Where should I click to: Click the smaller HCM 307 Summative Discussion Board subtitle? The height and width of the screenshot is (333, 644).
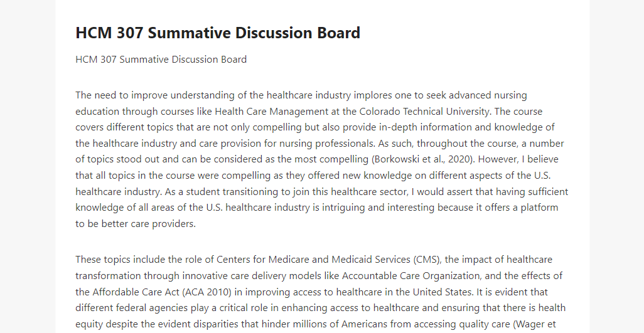tap(161, 60)
